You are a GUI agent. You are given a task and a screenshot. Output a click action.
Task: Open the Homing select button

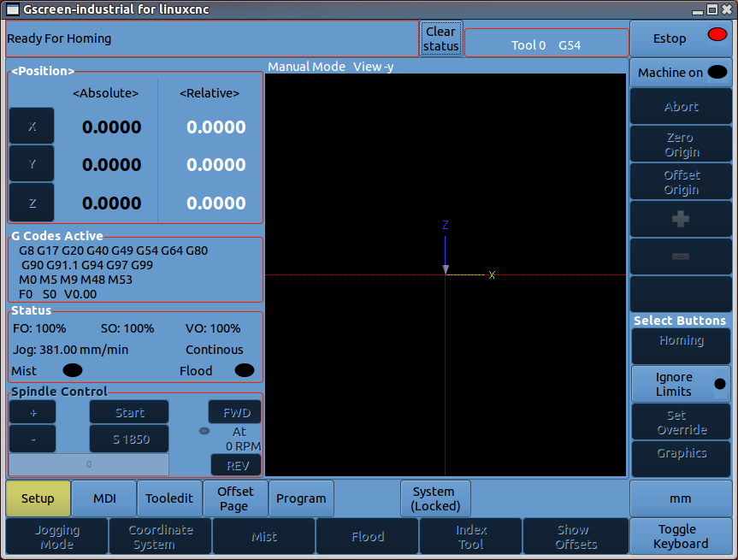(x=681, y=345)
